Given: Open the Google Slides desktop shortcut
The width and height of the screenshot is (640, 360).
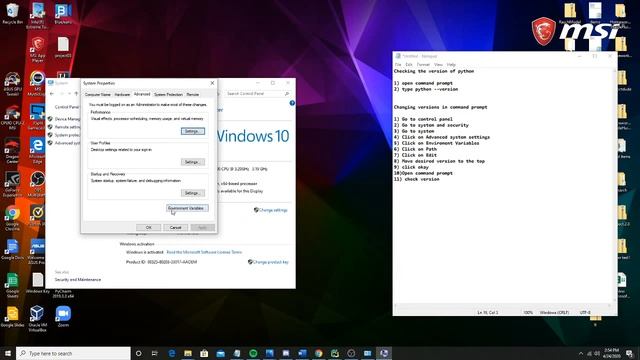Looking at the screenshot, I should tap(12, 317).
